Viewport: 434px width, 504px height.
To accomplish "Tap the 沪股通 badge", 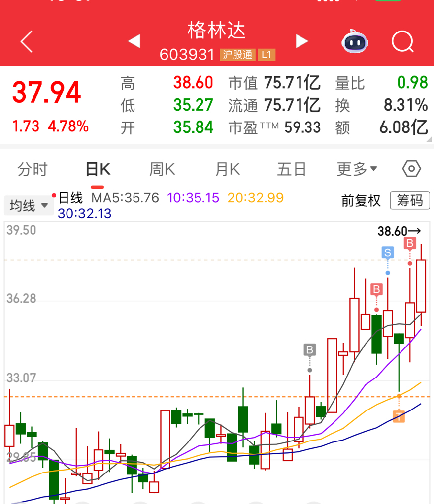I will tap(238, 55).
